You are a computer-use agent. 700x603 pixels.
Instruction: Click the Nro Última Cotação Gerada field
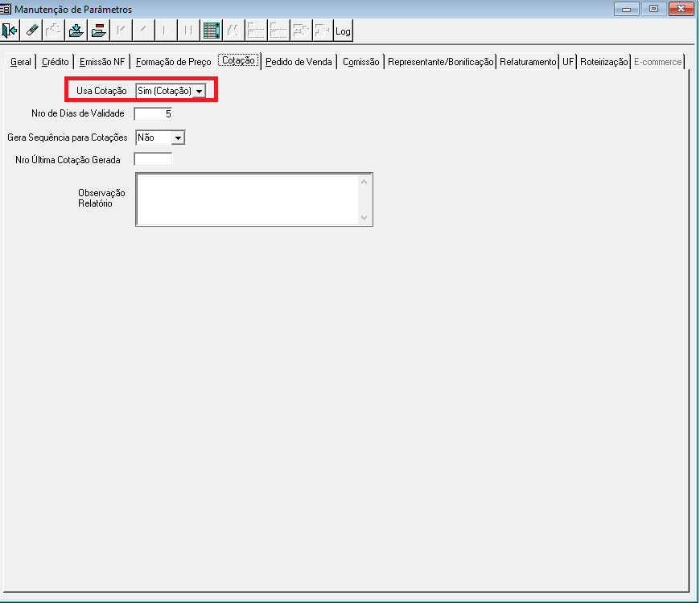click(153, 159)
